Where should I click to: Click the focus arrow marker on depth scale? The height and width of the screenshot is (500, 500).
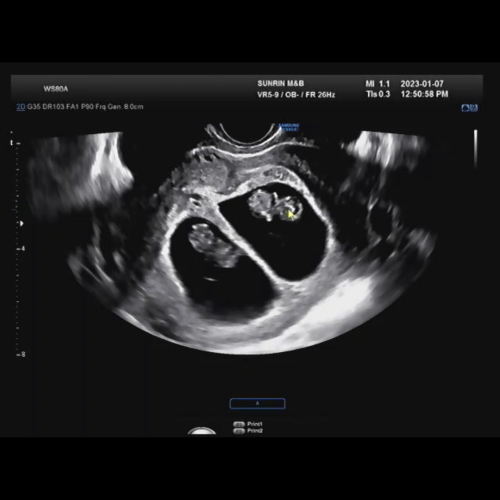click(x=22, y=223)
